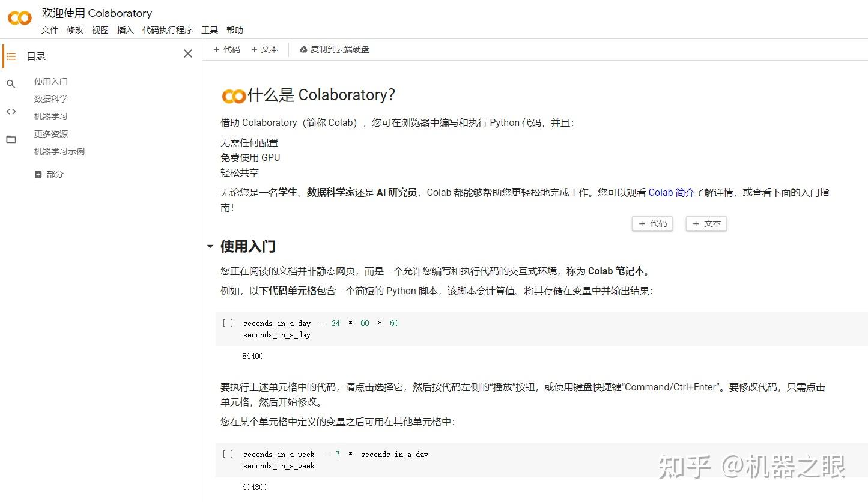Open the 帮助 menu

coord(234,29)
